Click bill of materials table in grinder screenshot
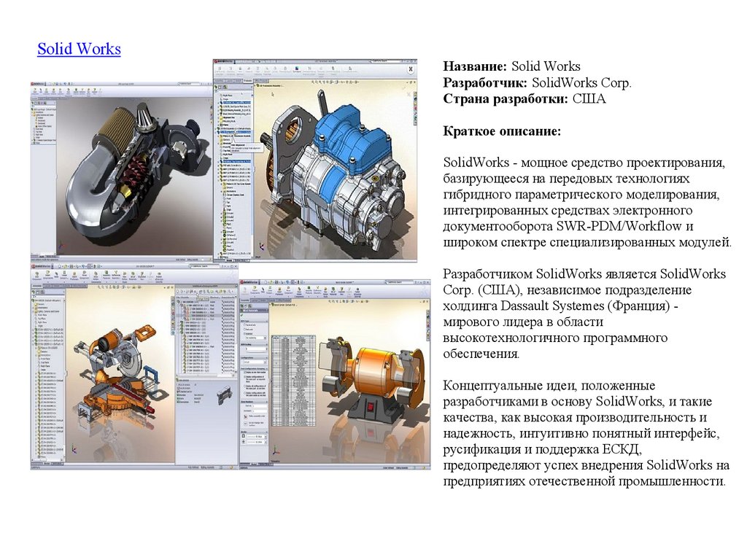The width and height of the screenshot is (747, 560). point(293,382)
